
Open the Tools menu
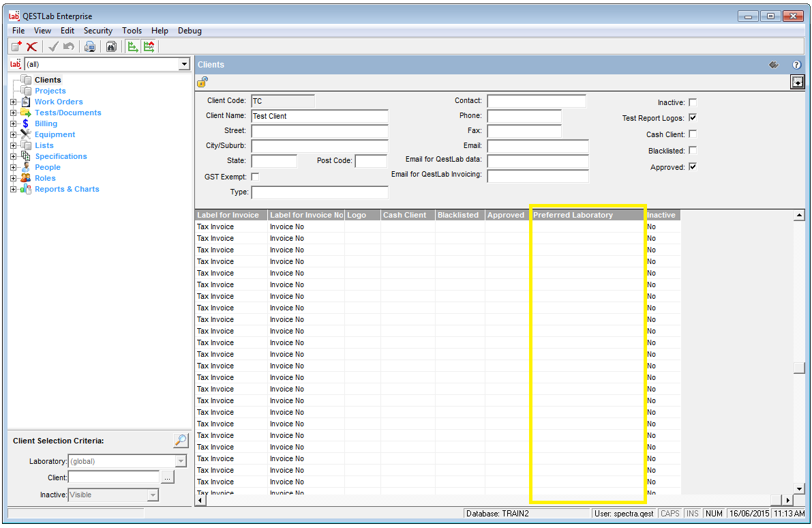132,31
